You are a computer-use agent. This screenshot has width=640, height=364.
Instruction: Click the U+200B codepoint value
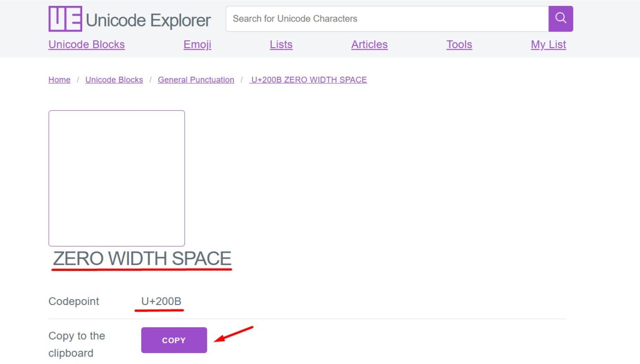coord(161,302)
